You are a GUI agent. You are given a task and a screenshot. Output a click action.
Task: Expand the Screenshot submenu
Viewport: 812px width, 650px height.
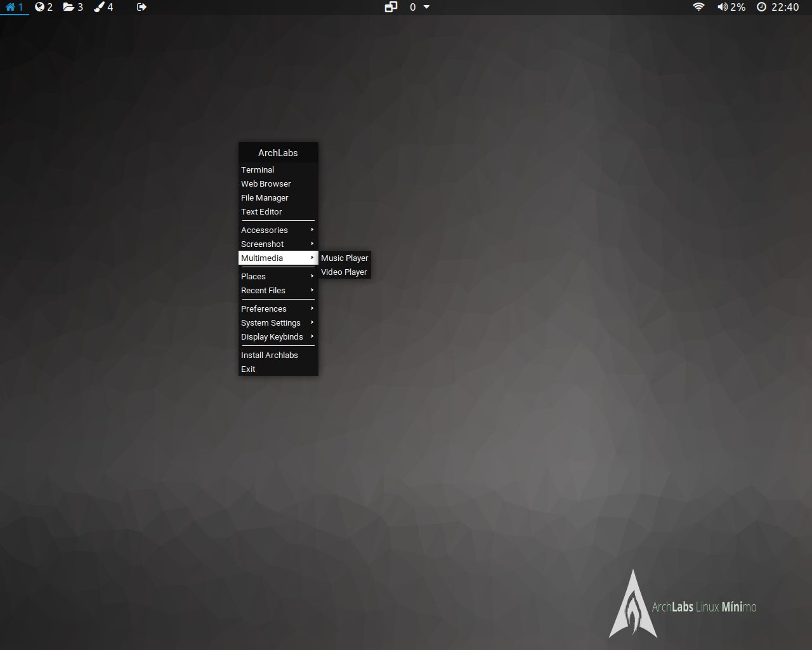[x=262, y=244]
